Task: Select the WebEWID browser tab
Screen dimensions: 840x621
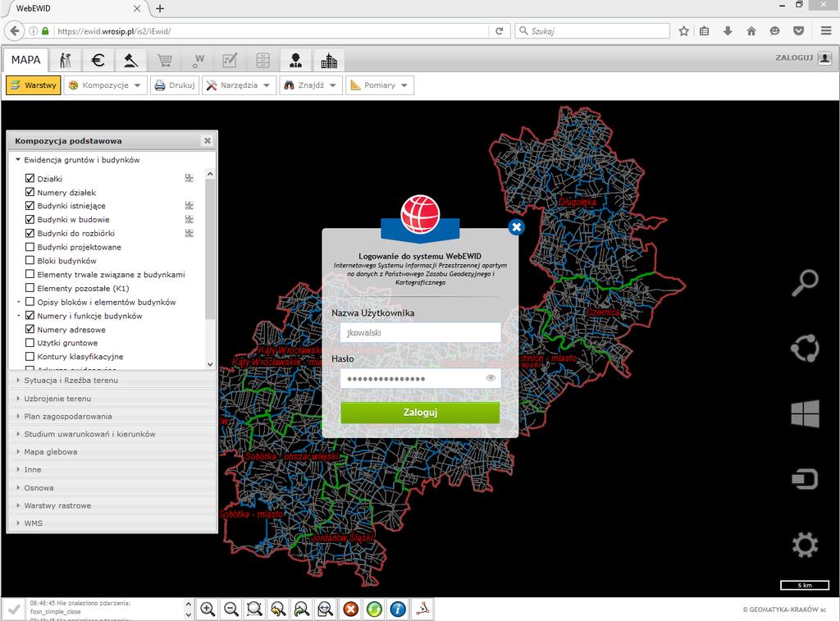Action: pos(73,8)
